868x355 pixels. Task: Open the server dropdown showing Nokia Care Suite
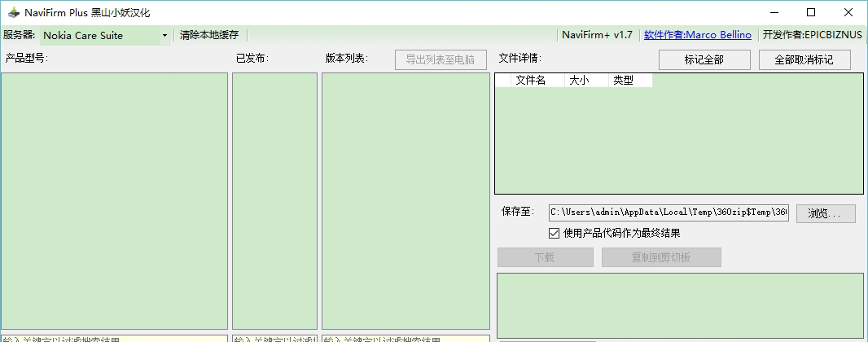point(104,36)
